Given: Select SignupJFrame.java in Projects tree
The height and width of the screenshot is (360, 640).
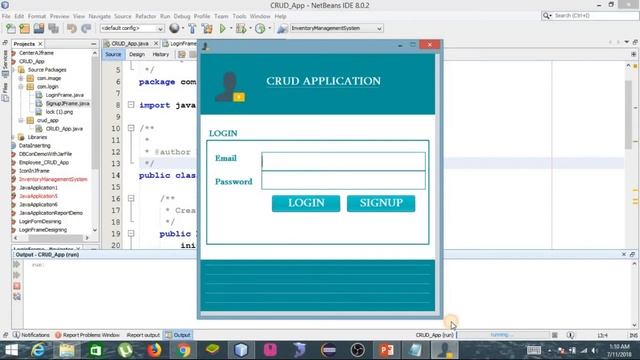Looking at the screenshot, I should [67, 103].
